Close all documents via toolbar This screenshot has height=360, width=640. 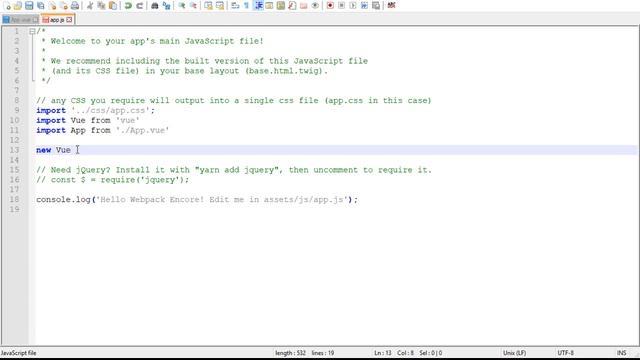pyautogui.click(x=63, y=5)
